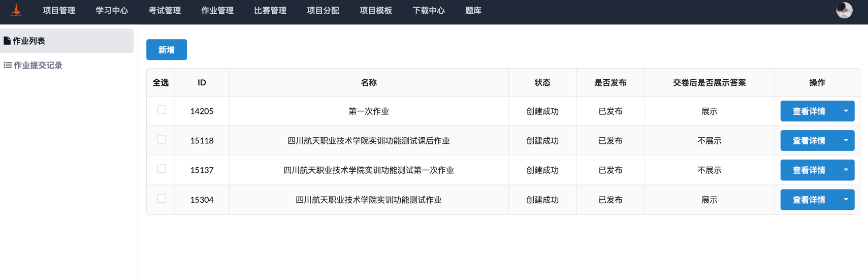Screen dimensions: 868x280
Task: Click the name 第一次作业
Action: coord(369,111)
